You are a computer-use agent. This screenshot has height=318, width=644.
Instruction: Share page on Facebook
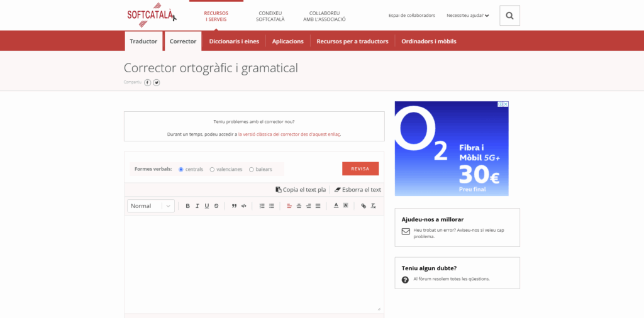pos(147,82)
